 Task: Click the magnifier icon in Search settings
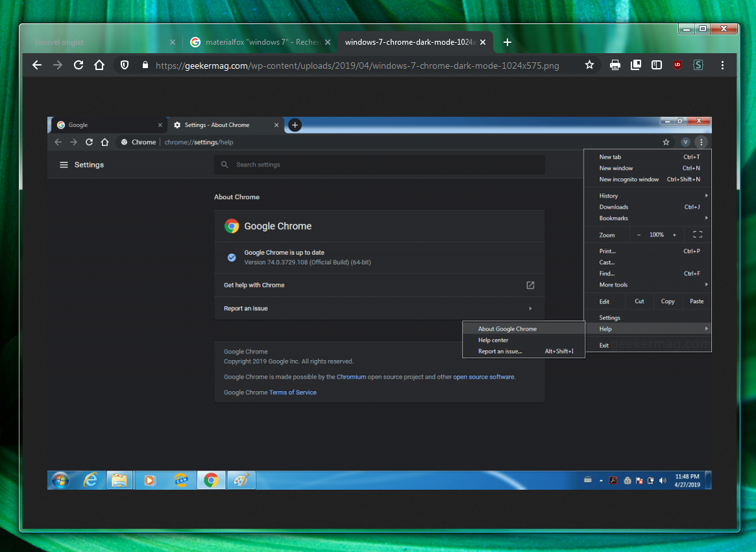tap(225, 165)
